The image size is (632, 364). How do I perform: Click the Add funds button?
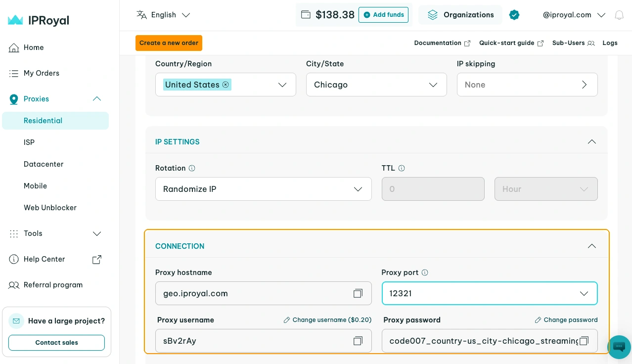tap(383, 15)
